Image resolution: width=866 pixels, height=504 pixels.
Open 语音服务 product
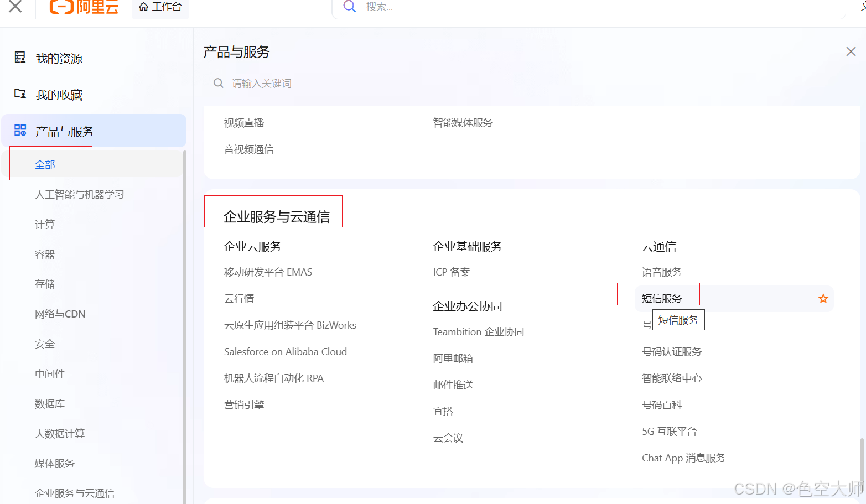pyautogui.click(x=662, y=272)
